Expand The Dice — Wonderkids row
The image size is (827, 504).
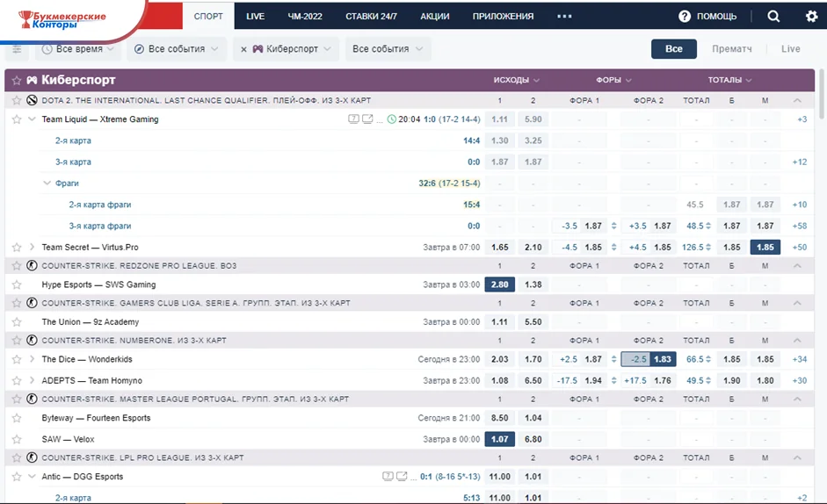click(32, 359)
